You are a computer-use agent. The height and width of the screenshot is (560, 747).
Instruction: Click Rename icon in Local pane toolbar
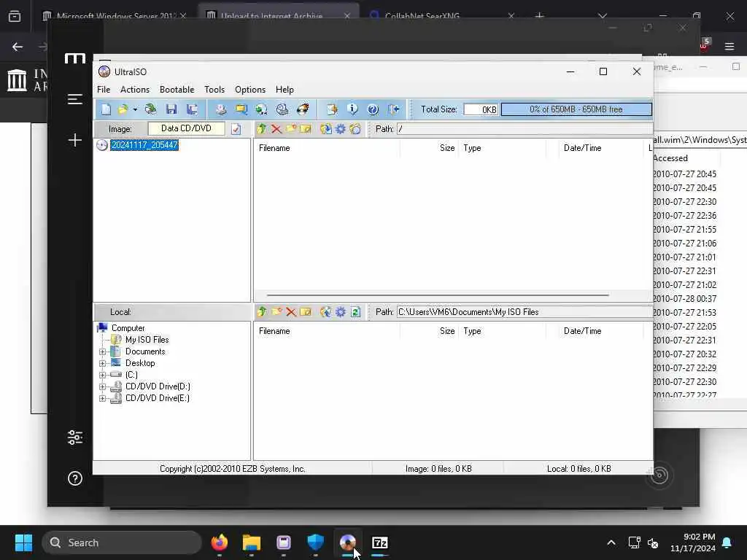(x=306, y=312)
